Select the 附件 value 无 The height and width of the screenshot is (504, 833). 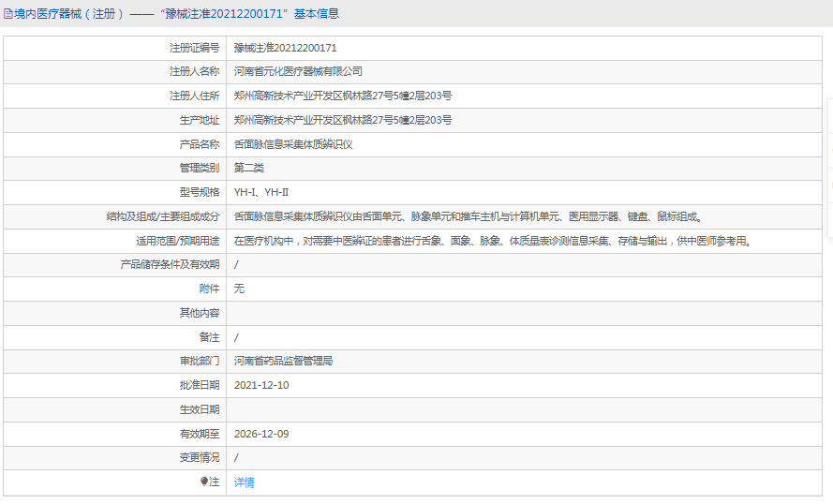pos(239,289)
